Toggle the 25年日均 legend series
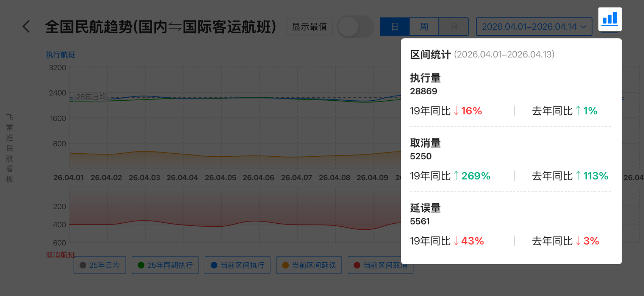 coord(100,265)
